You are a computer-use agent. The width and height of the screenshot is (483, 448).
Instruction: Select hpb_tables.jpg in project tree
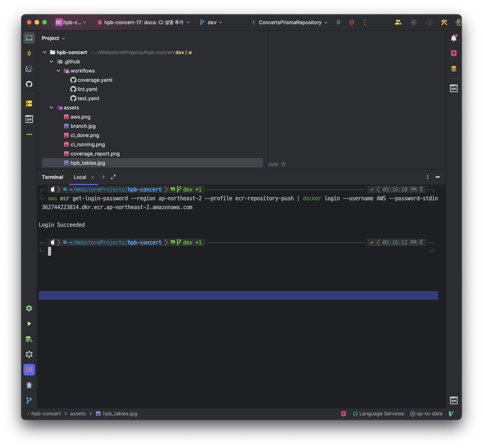click(x=152, y=163)
